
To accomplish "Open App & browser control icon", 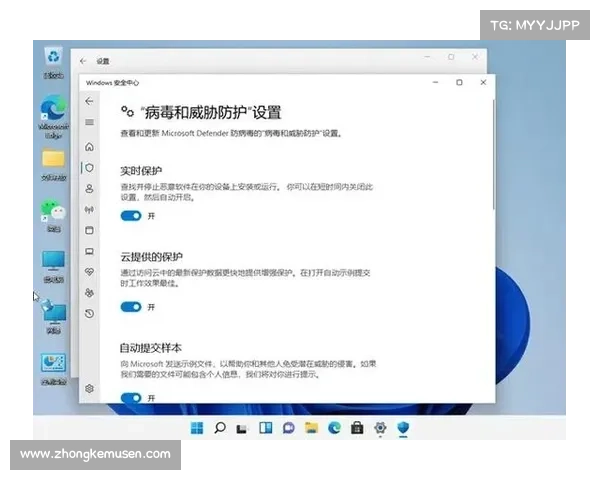I will point(89,230).
